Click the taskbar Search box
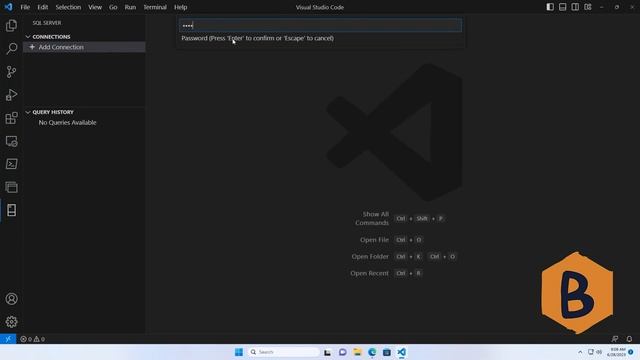This screenshot has height=360, width=640. (x=283, y=352)
